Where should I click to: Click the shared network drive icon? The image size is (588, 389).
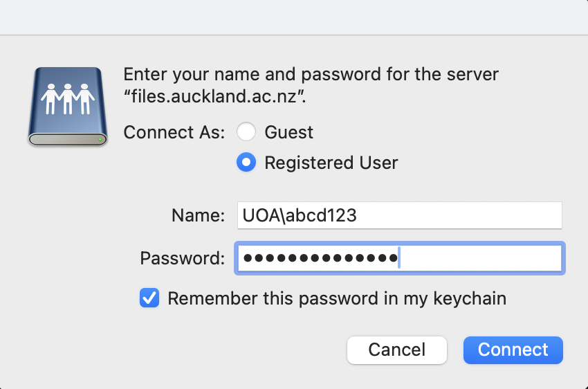click(x=68, y=106)
